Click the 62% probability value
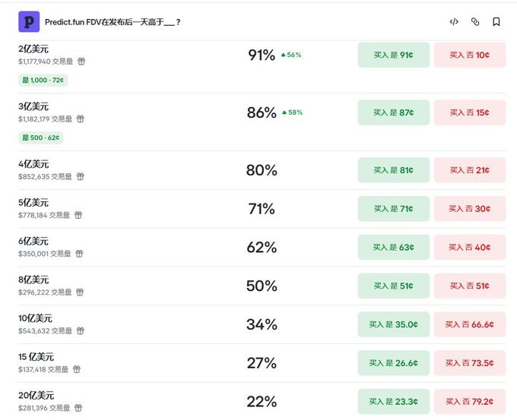 (x=262, y=248)
